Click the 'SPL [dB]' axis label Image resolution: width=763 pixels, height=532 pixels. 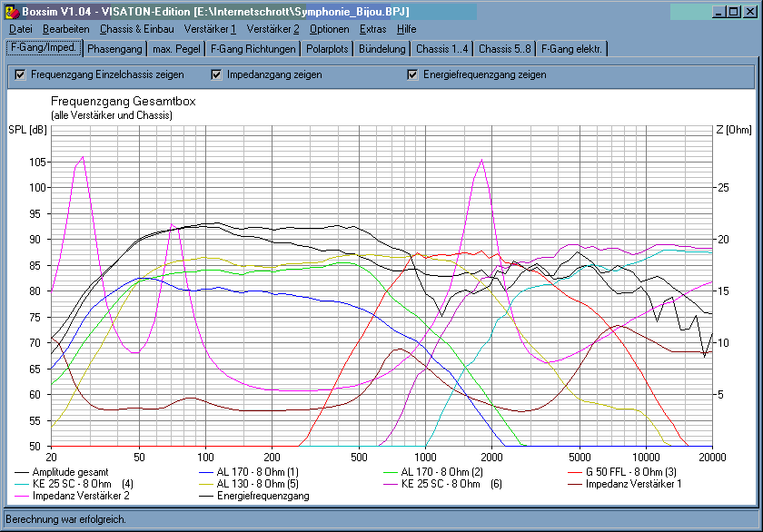pyautogui.click(x=28, y=130)
